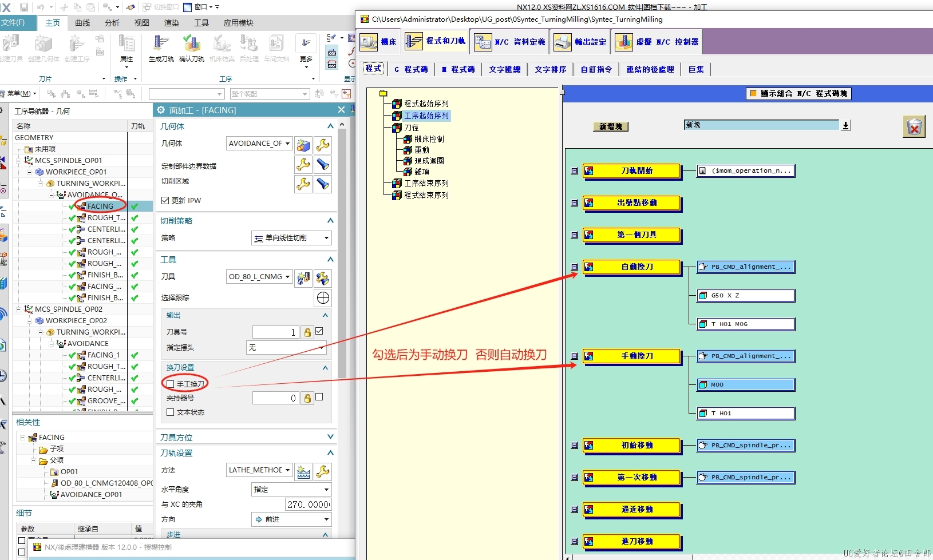Collapse the 初始移動 event toggle box
This screenshot has height=560, width=933.
point(575,446)
